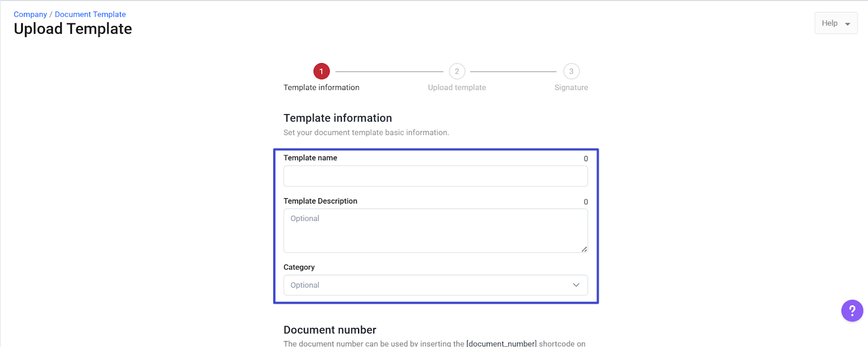The image size is (868, 347).
Task: Click the Category field label
Action: (299, 267)
